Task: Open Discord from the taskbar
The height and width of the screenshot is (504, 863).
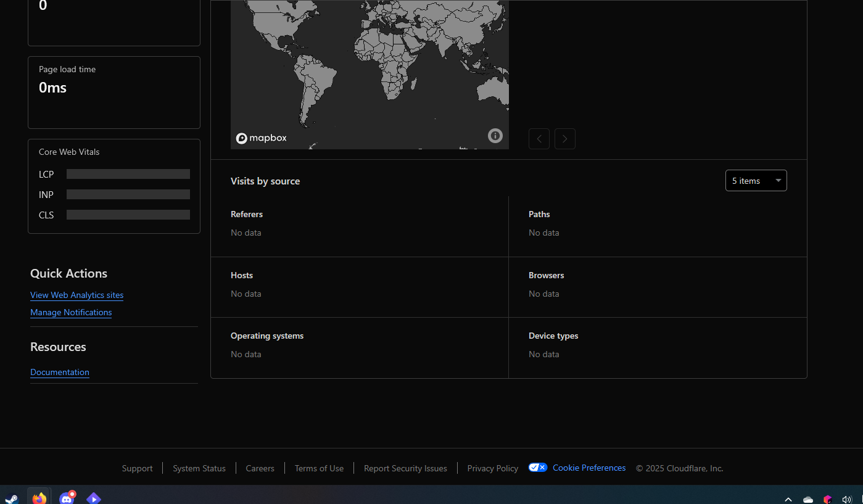Action: coord(67,498)
